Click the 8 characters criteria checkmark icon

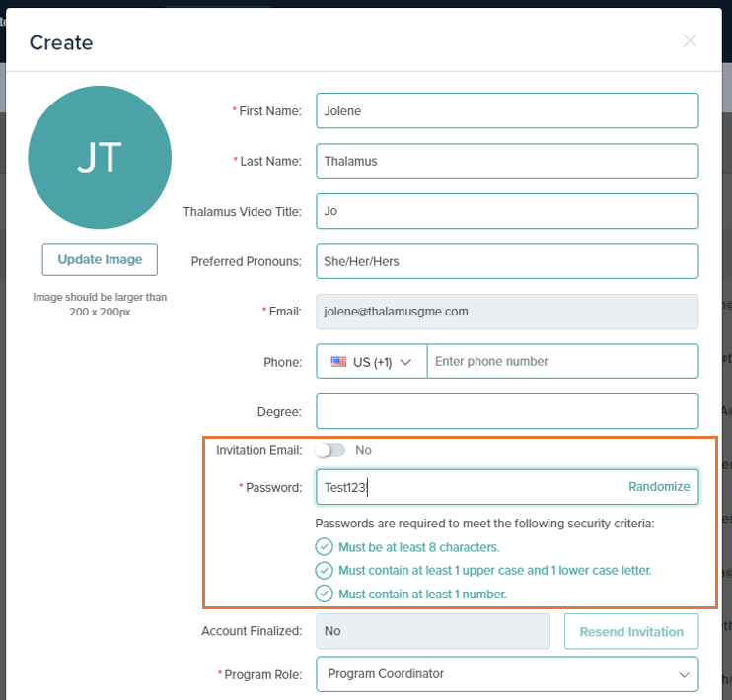(324, 546)
